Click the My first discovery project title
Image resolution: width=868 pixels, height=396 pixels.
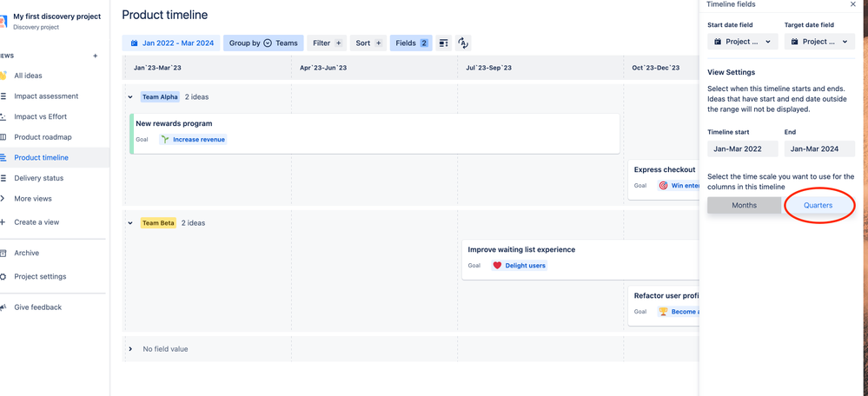[x=57, y=16]
